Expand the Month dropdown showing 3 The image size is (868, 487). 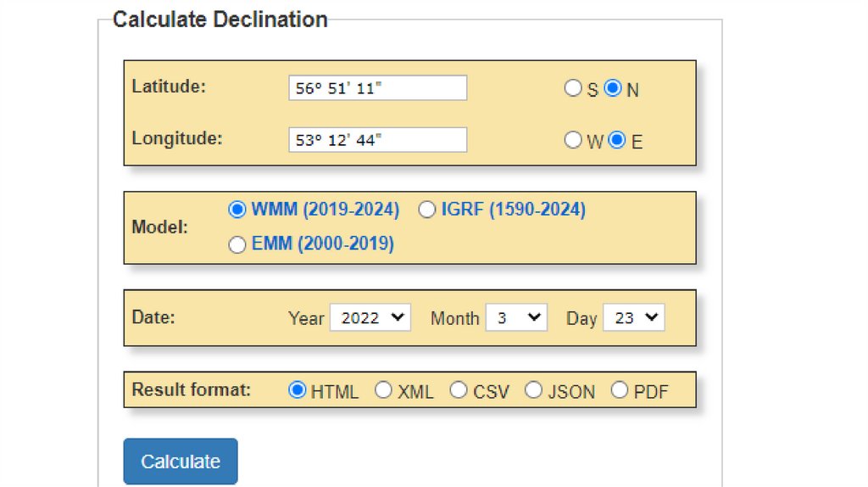click(x=516, y=318)
